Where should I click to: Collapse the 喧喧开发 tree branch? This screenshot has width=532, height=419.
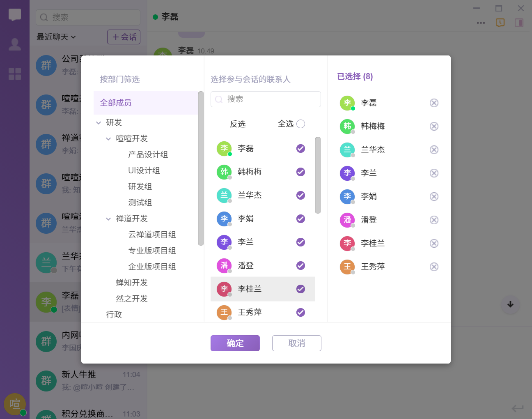[x=108, y=138]
